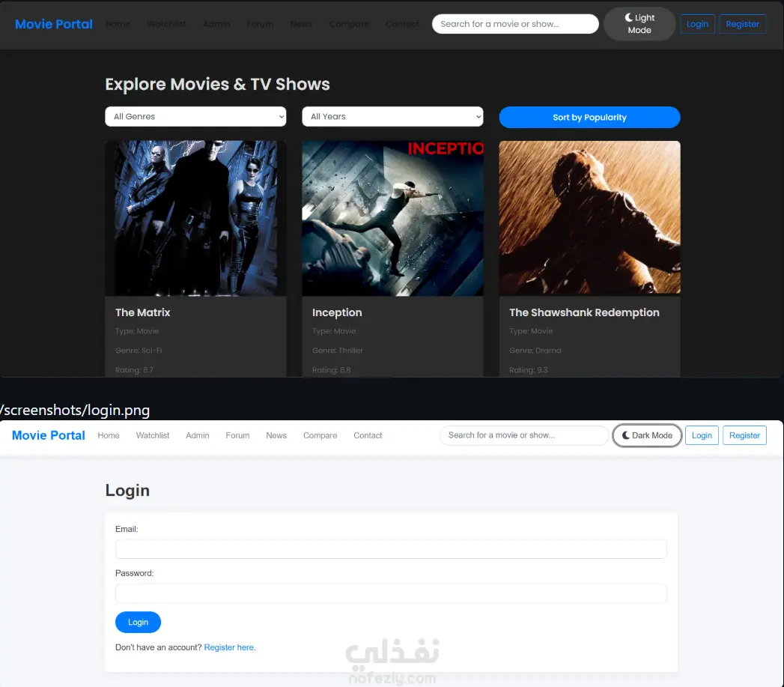
Task: Focus the search box in dark navbar
Action: 515,24
